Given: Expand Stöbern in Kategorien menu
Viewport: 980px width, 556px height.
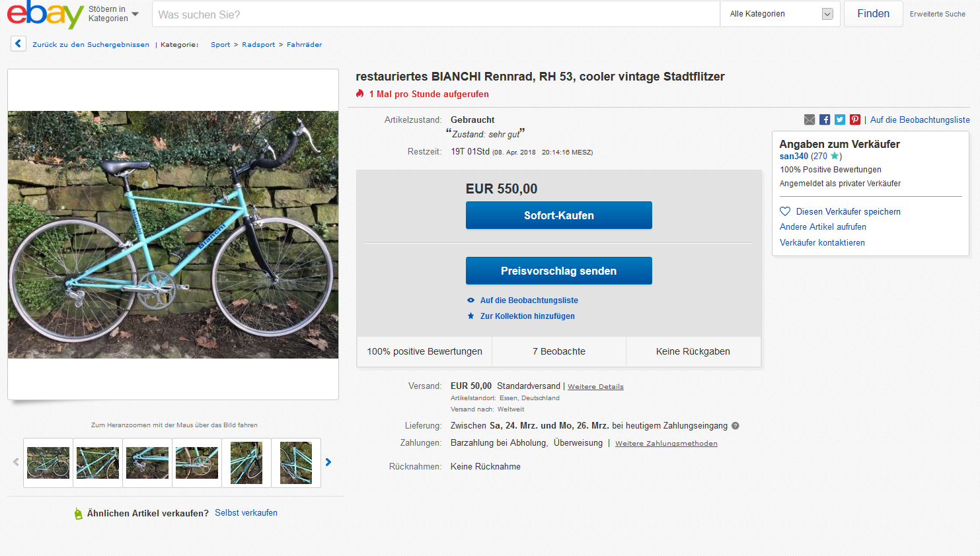Looking at the screenshot, I should pos(113,14).
